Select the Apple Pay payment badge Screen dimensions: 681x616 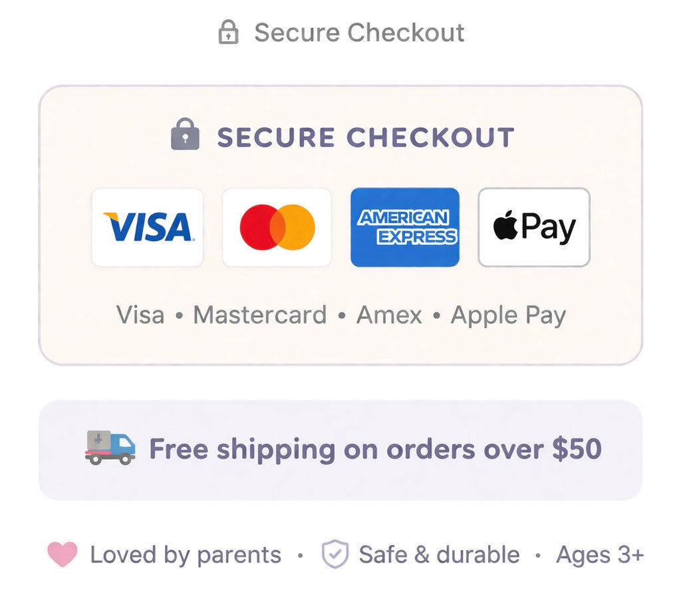(534, 227)
